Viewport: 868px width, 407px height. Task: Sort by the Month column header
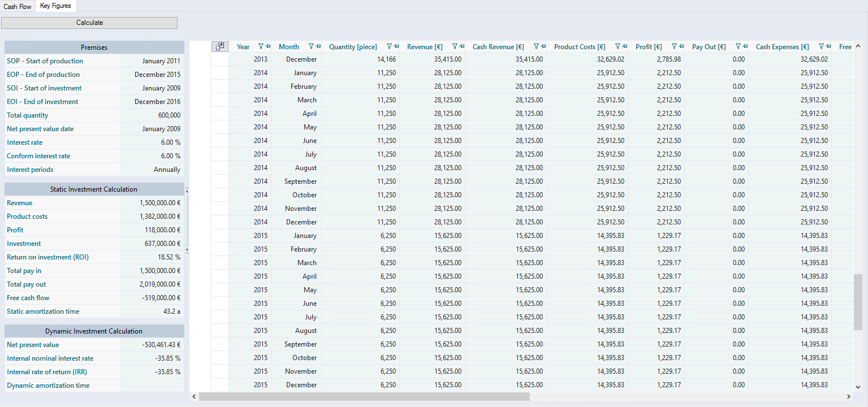pos(289,47)
